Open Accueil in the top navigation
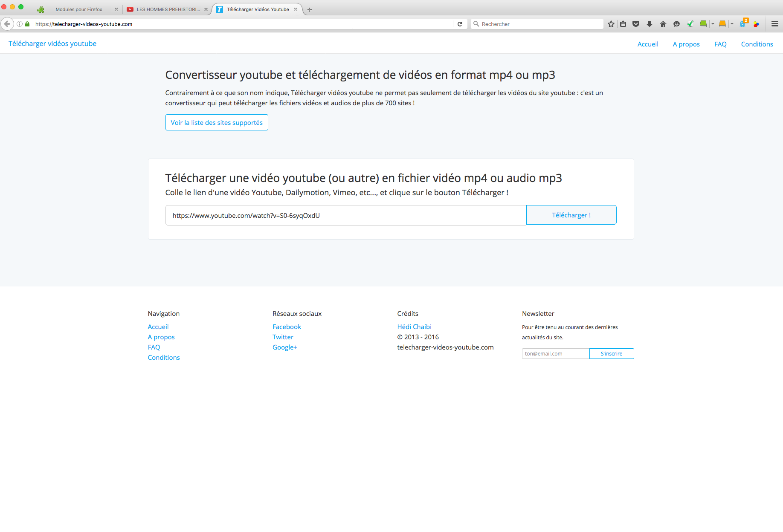The height and width of the screenshot is (532, 783). click(648, 44)
